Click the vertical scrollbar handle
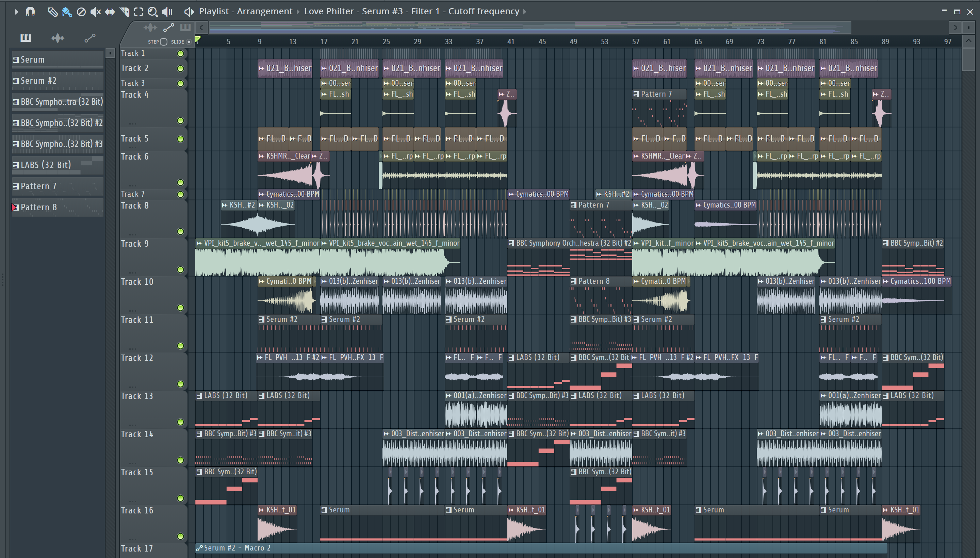This screenshot has height=558, width=980. click(968, 60)
